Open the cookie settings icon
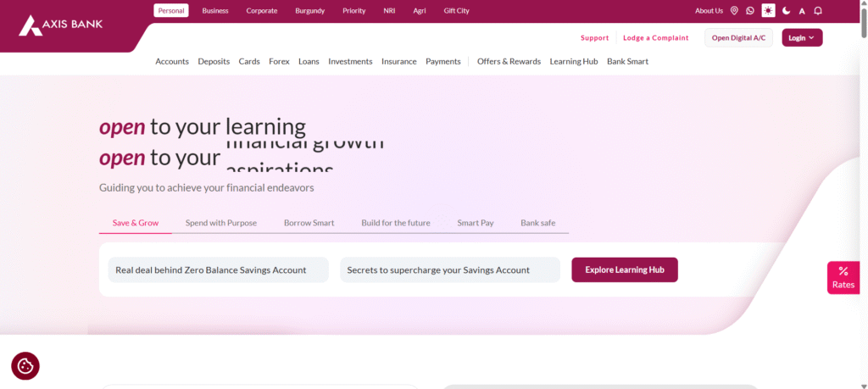The width and height of the screenshot is (868, 389). [25, 366]
